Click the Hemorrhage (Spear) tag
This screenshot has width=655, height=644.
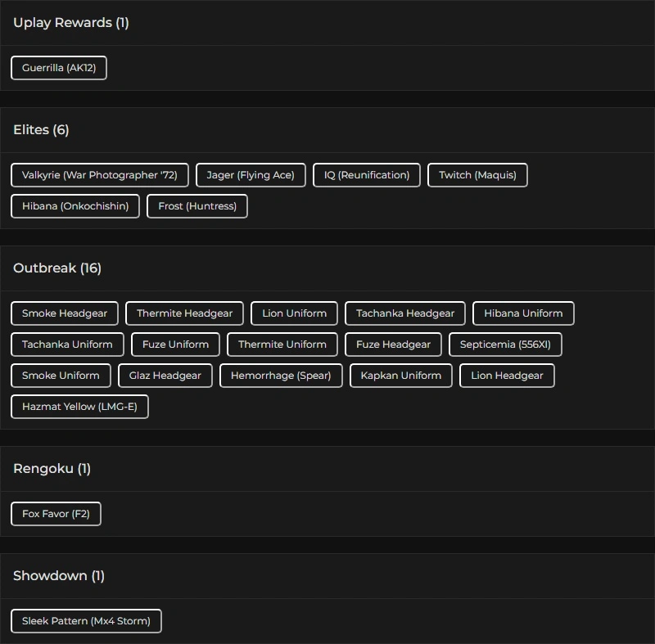click(281, 376)
